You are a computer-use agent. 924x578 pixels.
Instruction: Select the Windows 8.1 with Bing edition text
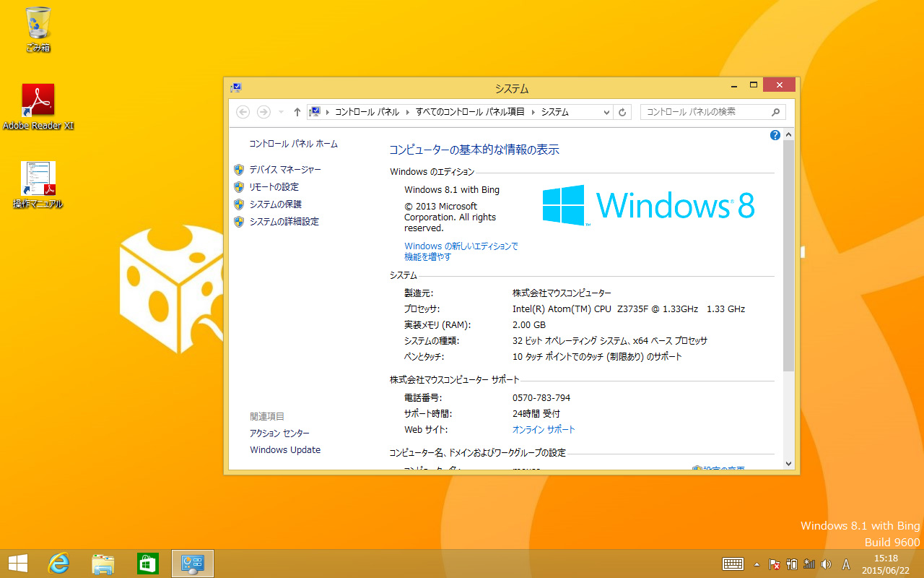pyautogui.click(x=452, y=190)
